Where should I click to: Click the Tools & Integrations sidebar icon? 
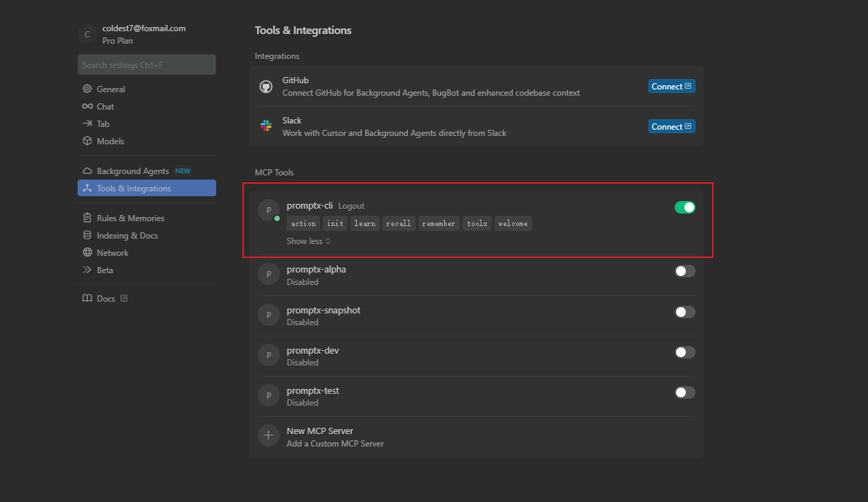coord(87,188)
